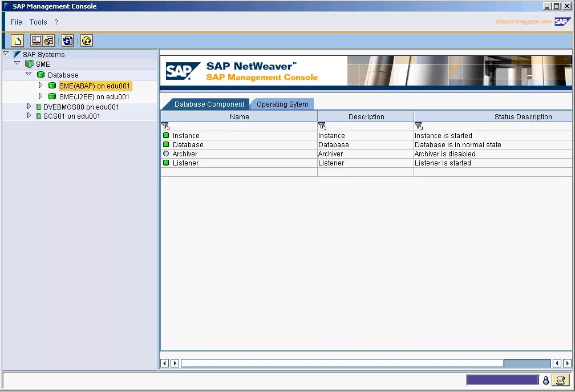Collapse the Database tree node
Image resolution: width=575 pixels, height=392 pixels.
click(29, 74)
